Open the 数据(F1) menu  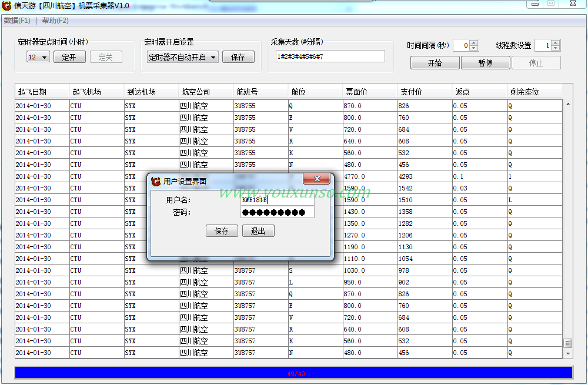17,21
